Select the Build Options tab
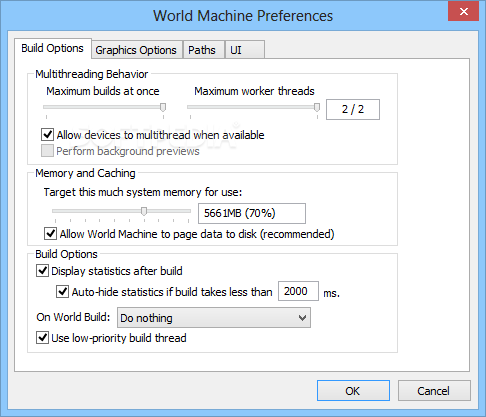 [x=53, y=48]
